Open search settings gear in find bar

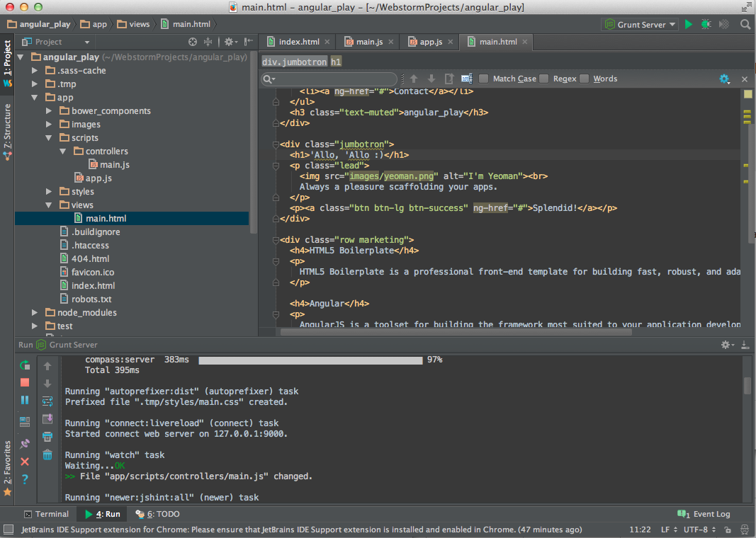point(724,79)
